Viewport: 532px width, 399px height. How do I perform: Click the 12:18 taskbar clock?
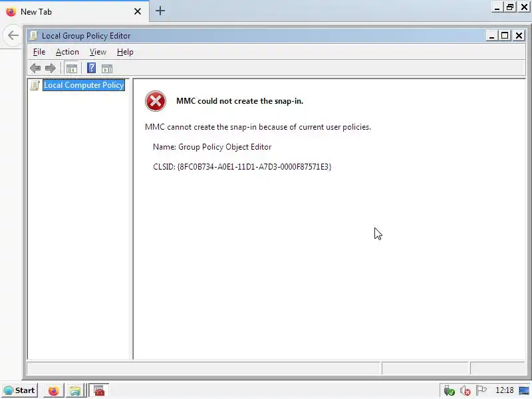(x=504, y=390)
